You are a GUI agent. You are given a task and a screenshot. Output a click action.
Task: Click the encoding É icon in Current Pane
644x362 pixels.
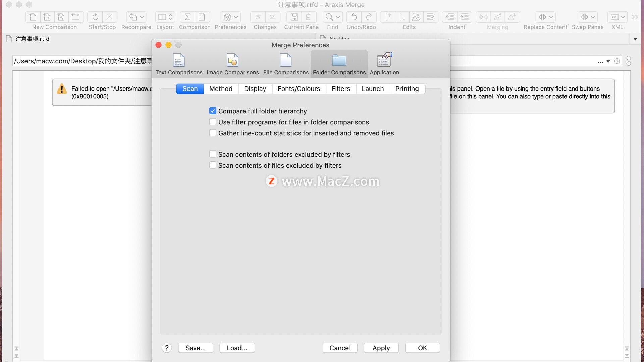tap(309, 17)
